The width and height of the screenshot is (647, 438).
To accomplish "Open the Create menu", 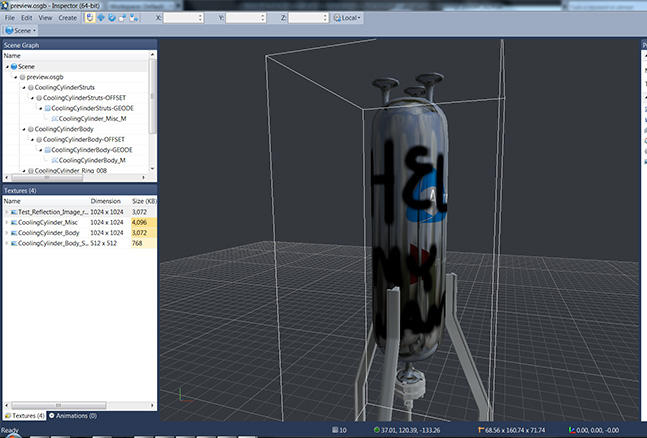I will click(67, 18).
